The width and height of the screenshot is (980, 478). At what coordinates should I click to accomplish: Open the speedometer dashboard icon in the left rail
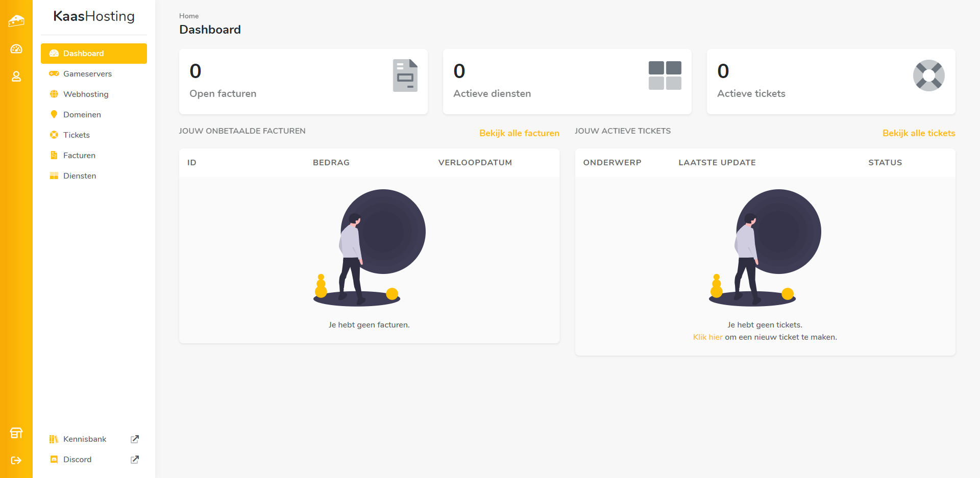16,49
